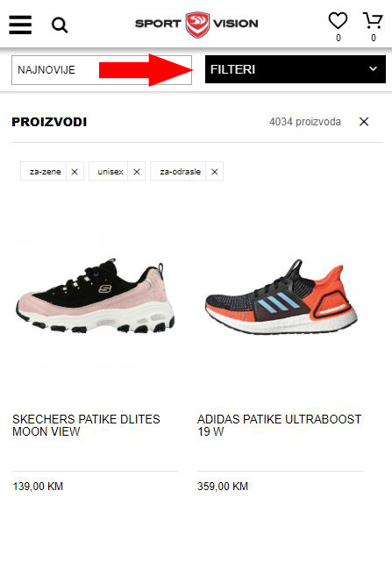
Task: Open the Adidas Ultraboost shoe image
Action: click(x=281, y=297)
